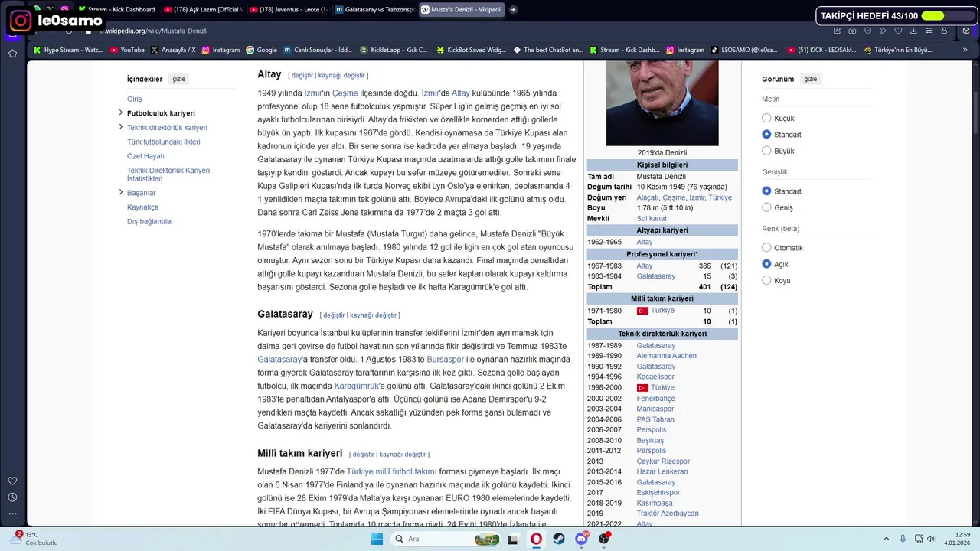Open extensions cube icon at toolbar end
This screenshot has width=980, height=551.
pyautogui.click(x=966, y=31)
